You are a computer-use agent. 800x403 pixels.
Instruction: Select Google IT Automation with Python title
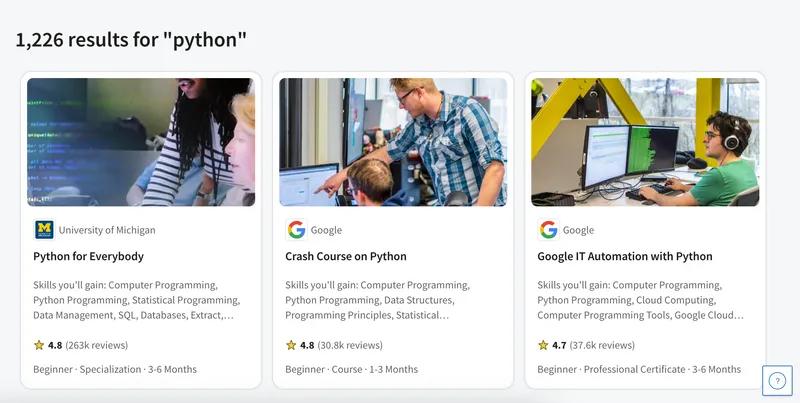[x=625, y=257]
